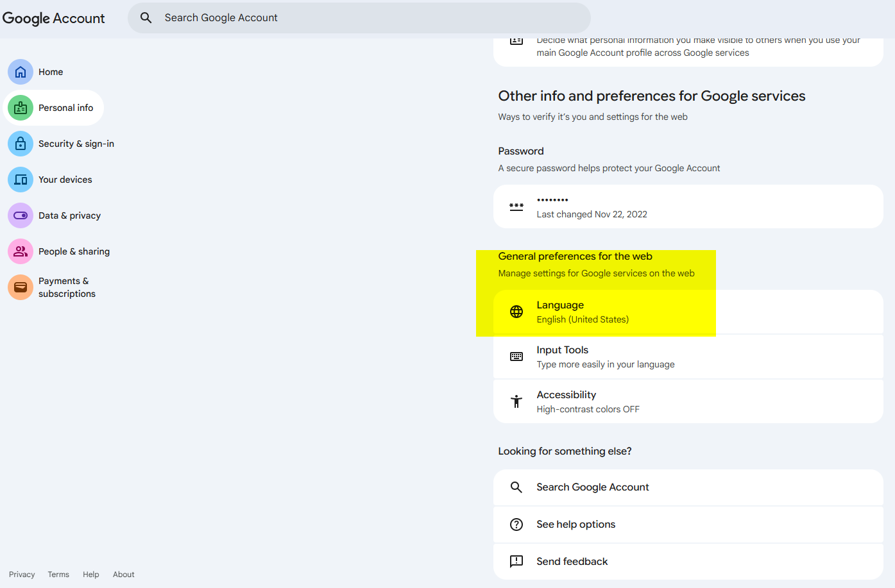Click the question mark icon beside See help options
Viewport: 895px width, 588px height.
coord(516,524)
